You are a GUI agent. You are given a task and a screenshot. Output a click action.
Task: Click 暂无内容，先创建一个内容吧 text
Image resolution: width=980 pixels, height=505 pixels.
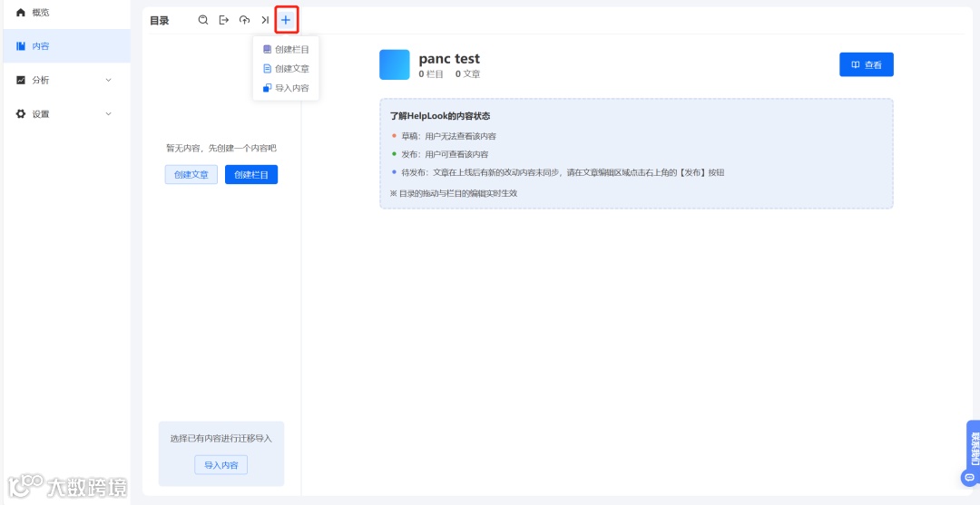tap(221, 148)
